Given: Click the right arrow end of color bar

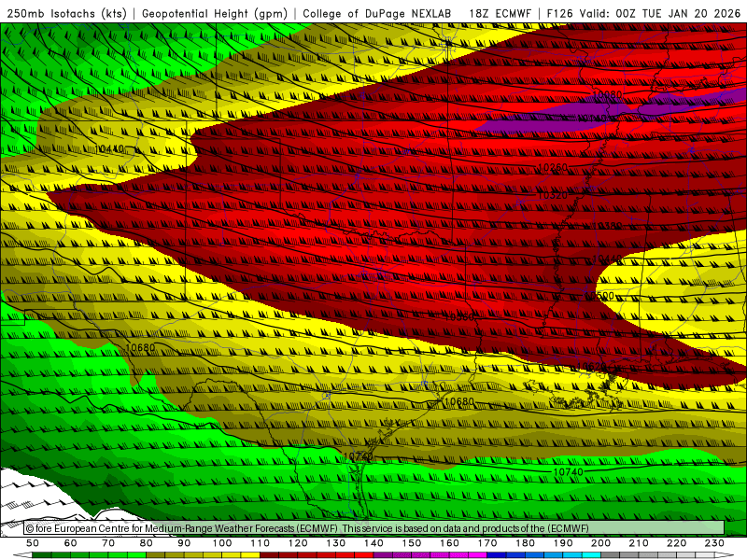Looking at the screenshot, I should (x=725, y=555).
